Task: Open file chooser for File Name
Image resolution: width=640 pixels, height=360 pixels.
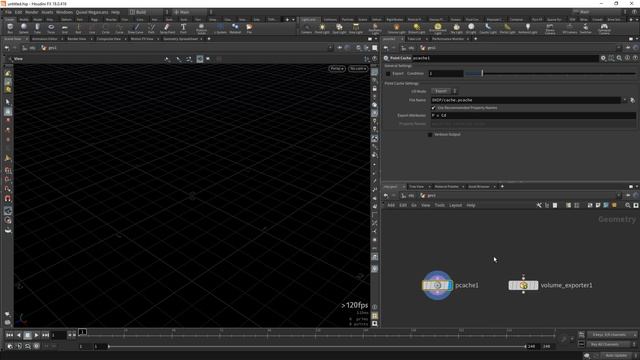Action: (632, 100)
